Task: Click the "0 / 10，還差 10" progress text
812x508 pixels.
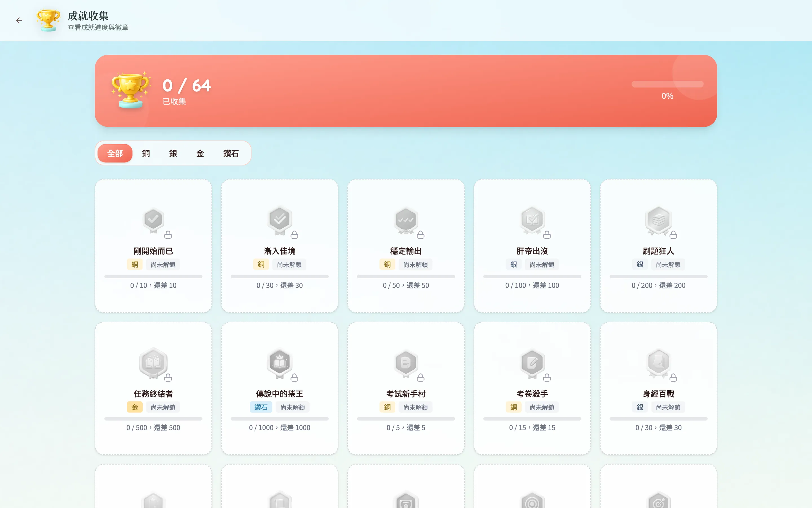Action: pos(153,285)
